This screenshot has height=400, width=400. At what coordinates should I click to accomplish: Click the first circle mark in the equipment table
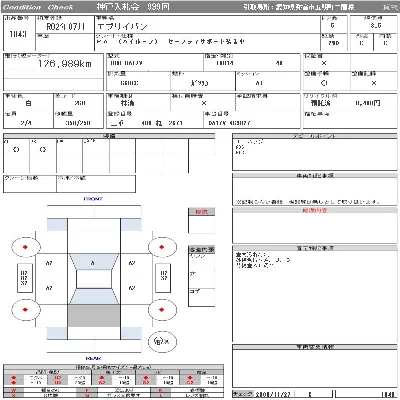[x=16, y=150]
